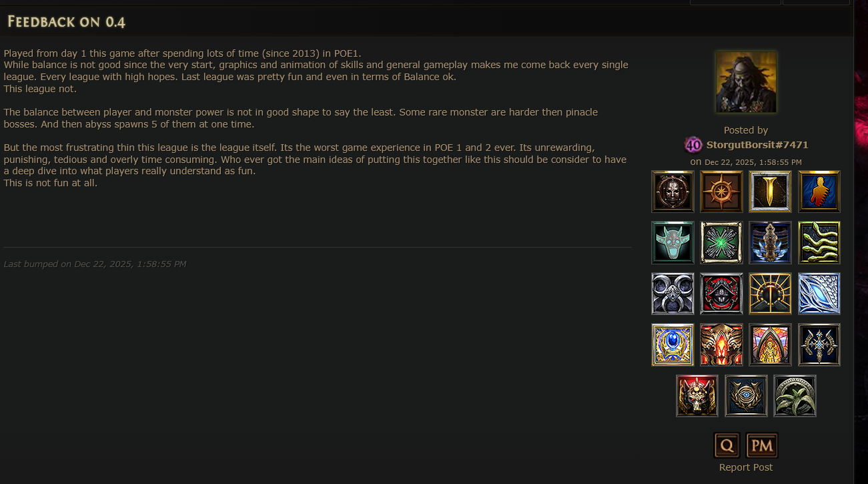The height and width of the screenshot is (484, 868).
Task: Click the silver twin rings badge
Action: (673, 294)
